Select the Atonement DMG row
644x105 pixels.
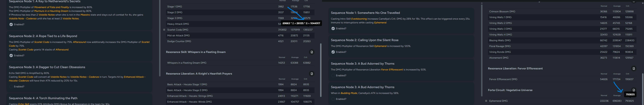coord(562,58)
